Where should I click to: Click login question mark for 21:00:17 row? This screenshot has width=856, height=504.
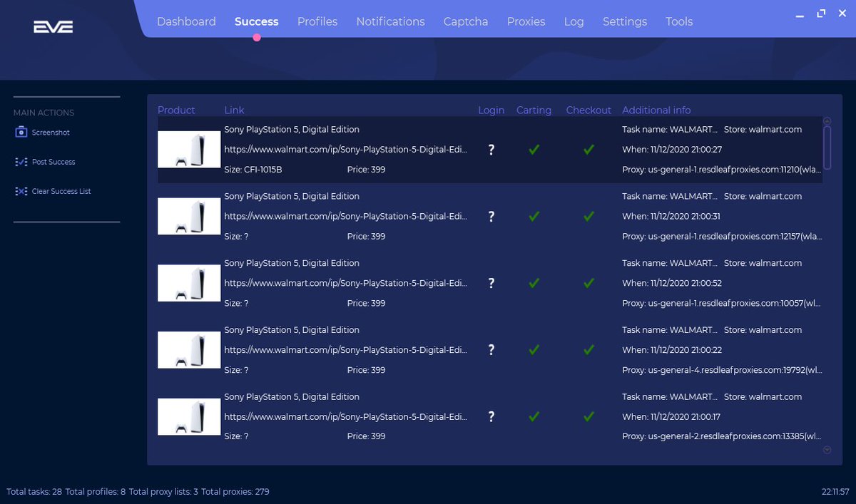[x=491, y=416]
